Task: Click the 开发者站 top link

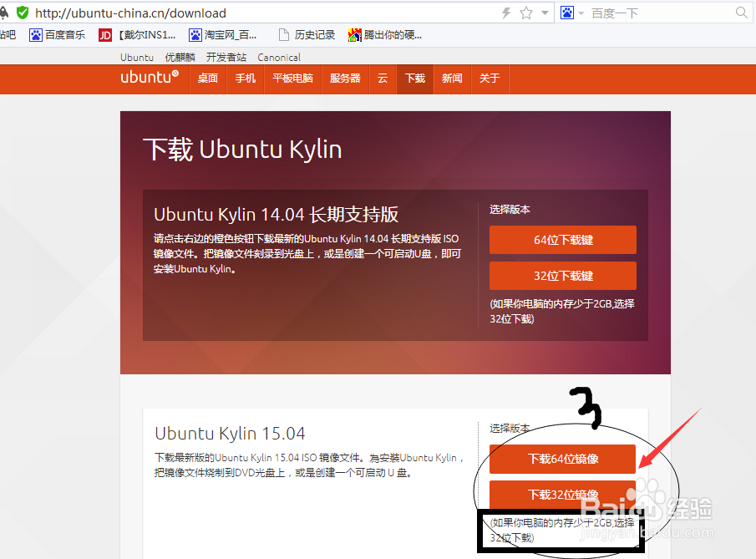Action: click(x=226, y=58)
